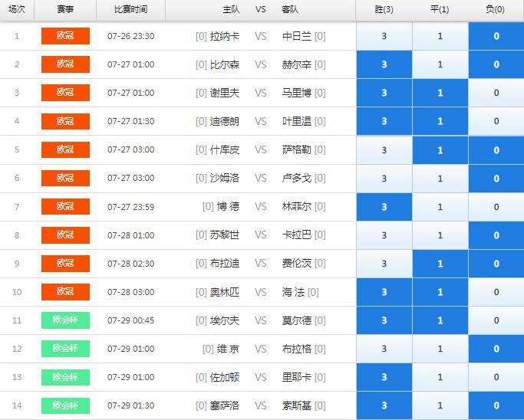Deselect loss (0) for 塞萨洛 vs 索斯基

coord(496,405)
